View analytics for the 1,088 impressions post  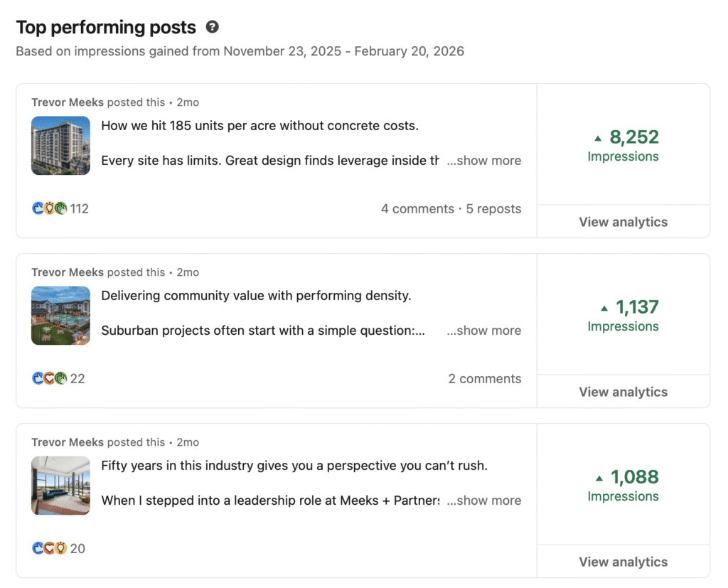[623, 562]
